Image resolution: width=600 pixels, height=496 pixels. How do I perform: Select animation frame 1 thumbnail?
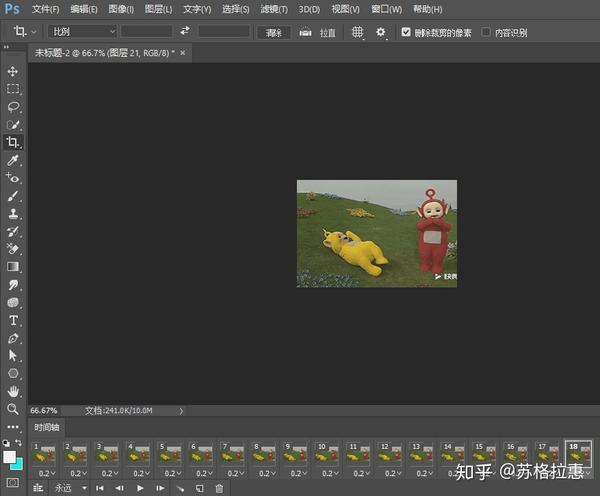point(44,453)
